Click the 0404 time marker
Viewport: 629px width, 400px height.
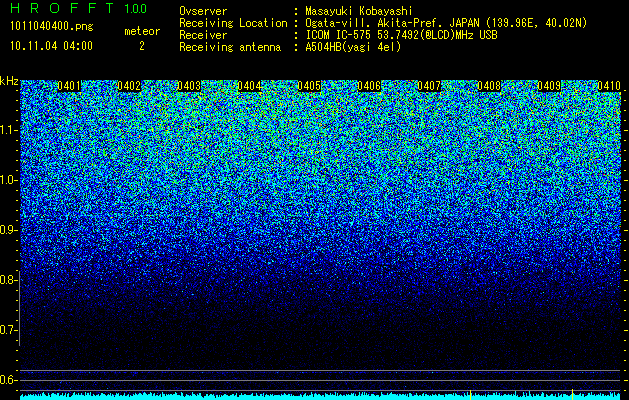[250, 86]
